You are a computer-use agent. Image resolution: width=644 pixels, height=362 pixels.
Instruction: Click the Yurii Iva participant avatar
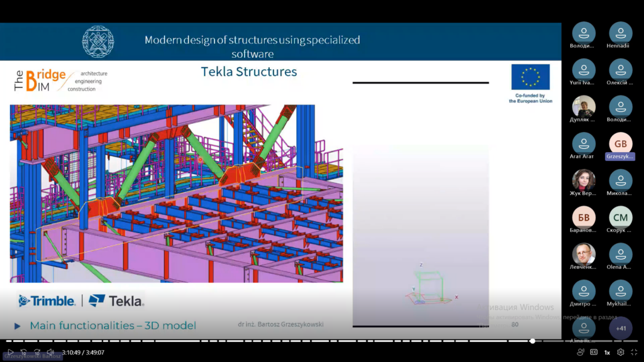(584, 69)
